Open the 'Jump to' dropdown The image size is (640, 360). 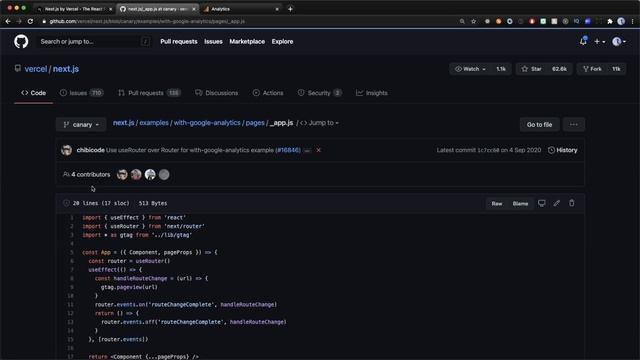pos(320,123)
